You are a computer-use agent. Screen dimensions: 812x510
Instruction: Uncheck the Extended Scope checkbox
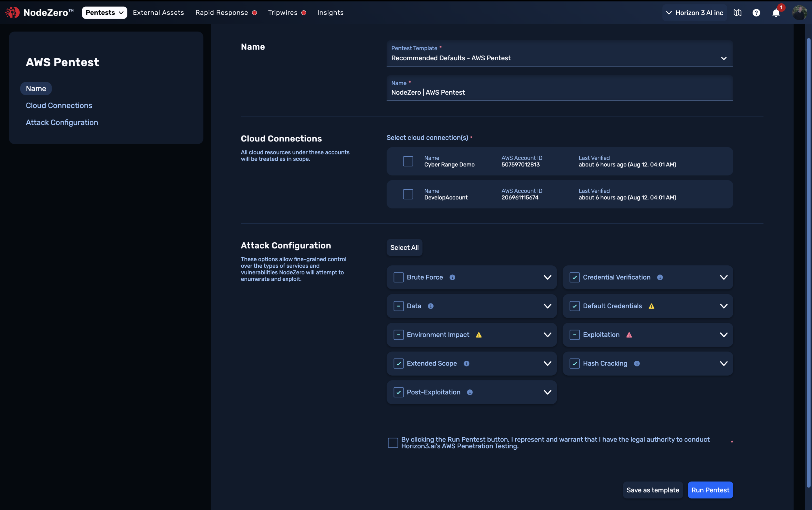click(x=399, y=363)
